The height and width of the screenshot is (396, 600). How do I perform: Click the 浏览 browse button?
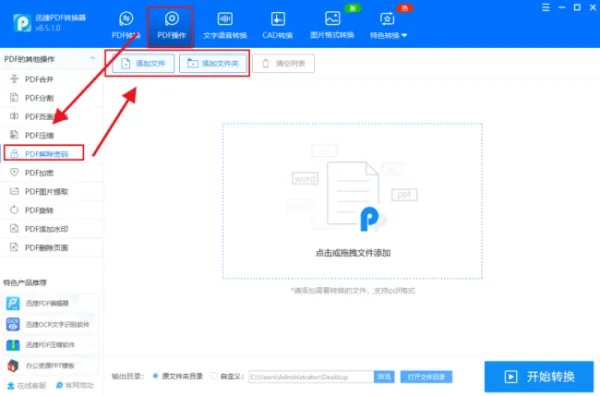[x=384, y=377]
